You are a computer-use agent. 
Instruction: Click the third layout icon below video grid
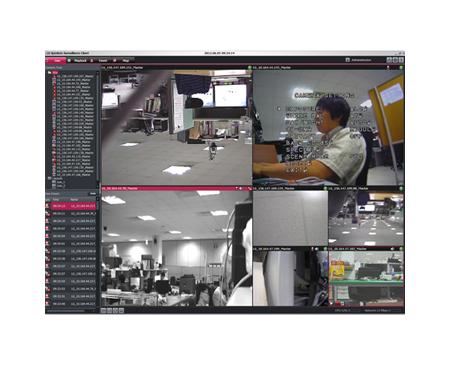click(x=115, y=310)
